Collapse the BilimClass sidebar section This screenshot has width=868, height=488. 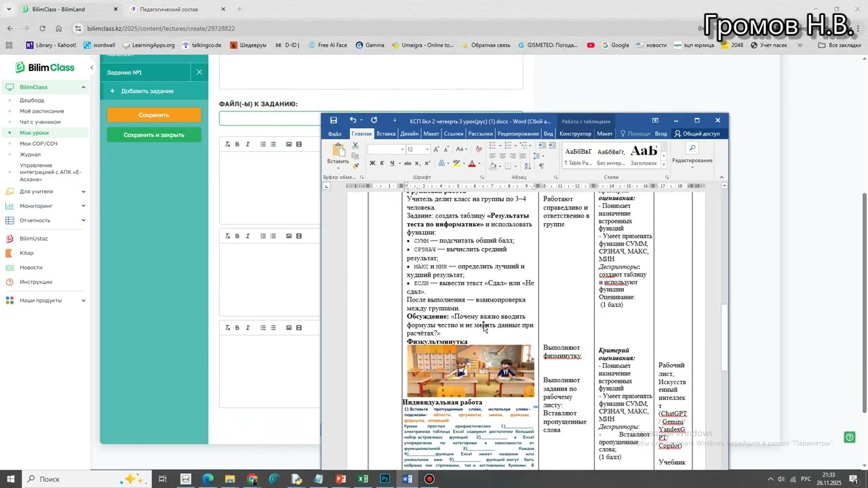[83, 87]
